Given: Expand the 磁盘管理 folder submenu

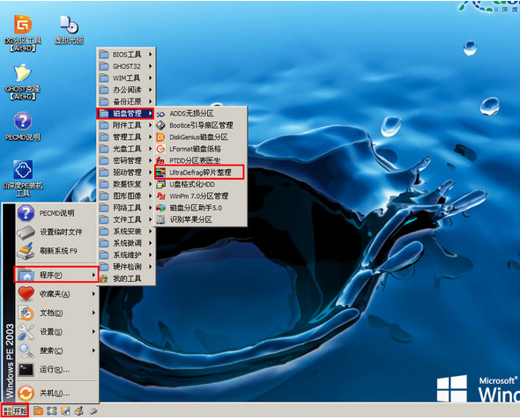Looking at the screenshot, I should pos(126,114).
